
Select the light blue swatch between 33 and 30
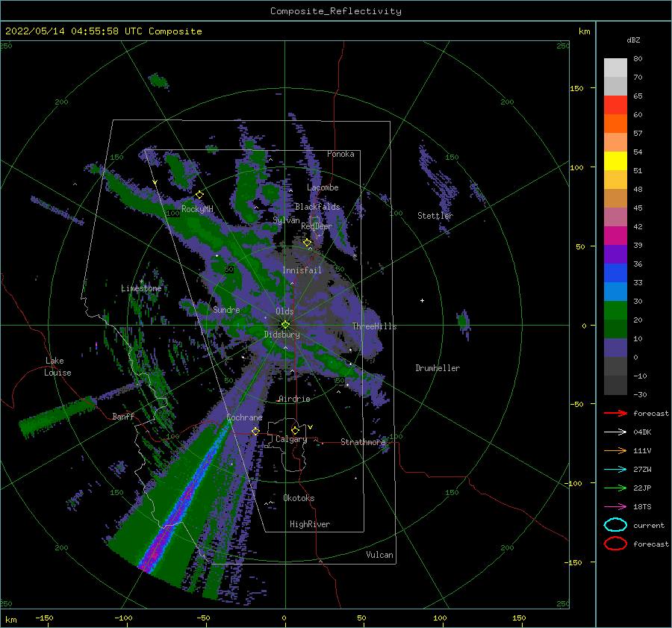tap(615, 291)
